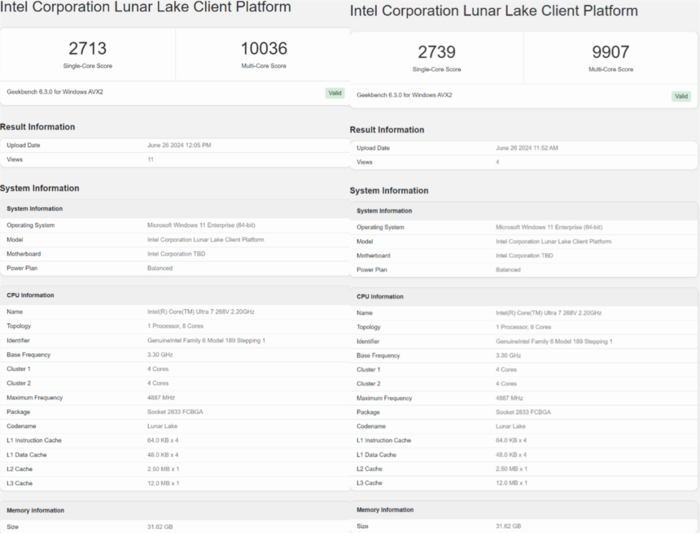Click the Valid badge beside the 9907 score

click(681, 96)
